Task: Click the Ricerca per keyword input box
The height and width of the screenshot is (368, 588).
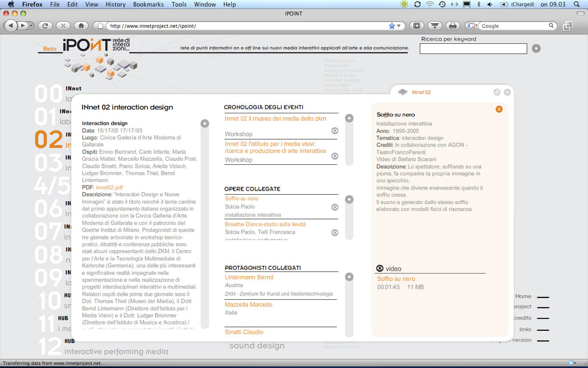Action: pos(473,49)
